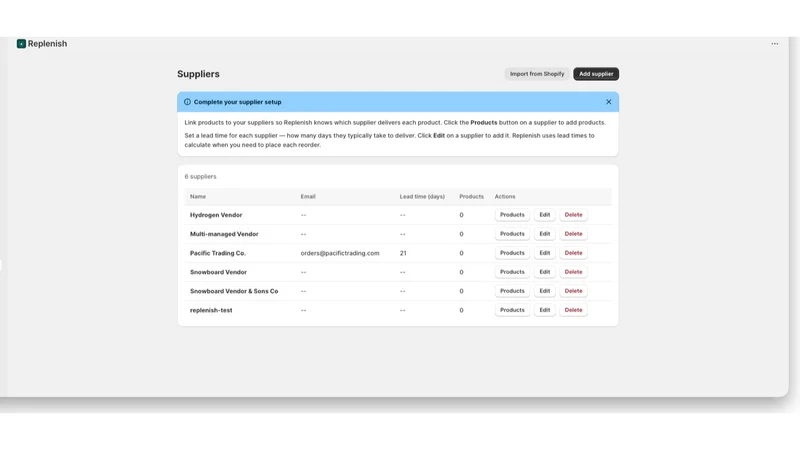Click the lead time value 21
Viewport: 800px width, 450px height.
[403, 253]
